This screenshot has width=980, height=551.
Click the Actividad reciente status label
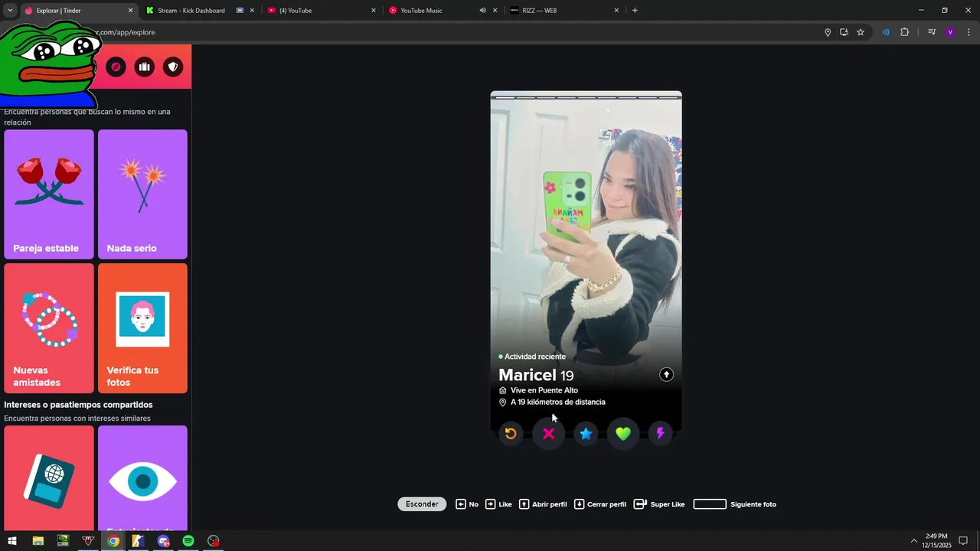[x=535, y=357]
